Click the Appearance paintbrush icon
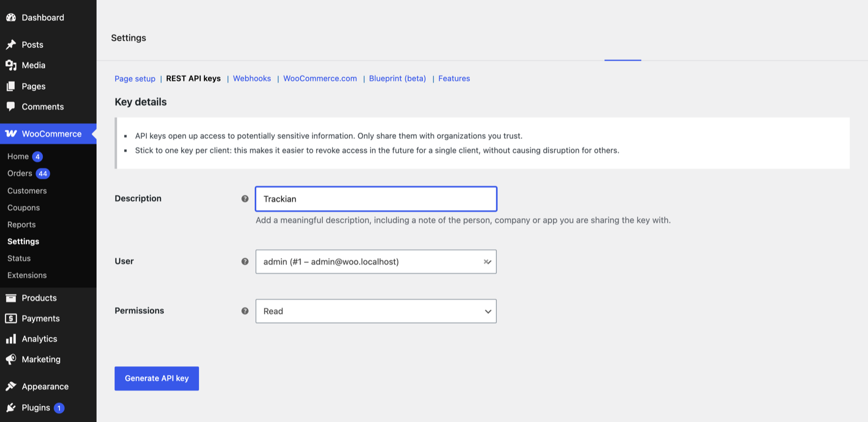868x422 pixels. [x=11, y=386]
